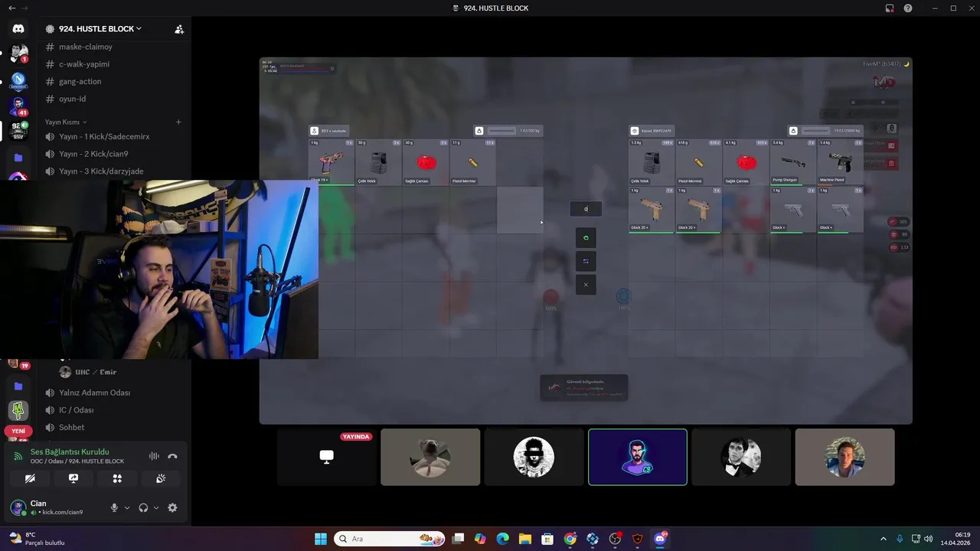Select Glock 19 in left inventory
The image size is (980, 551).
(332, 162)
